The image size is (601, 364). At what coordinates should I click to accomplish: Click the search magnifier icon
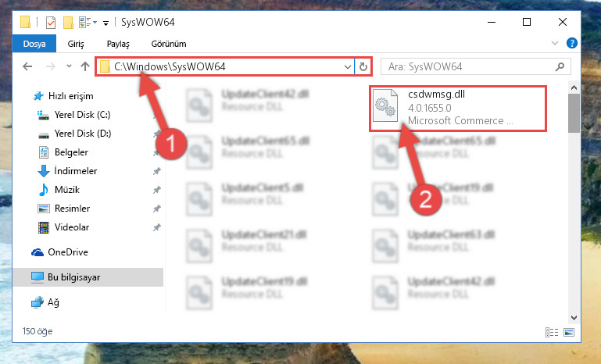(560, 67)
